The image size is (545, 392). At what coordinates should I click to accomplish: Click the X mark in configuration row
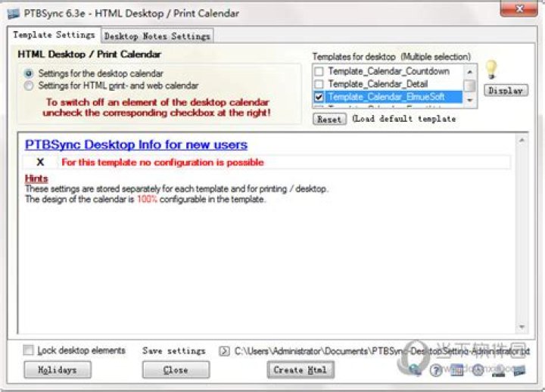tap(40, 162)
